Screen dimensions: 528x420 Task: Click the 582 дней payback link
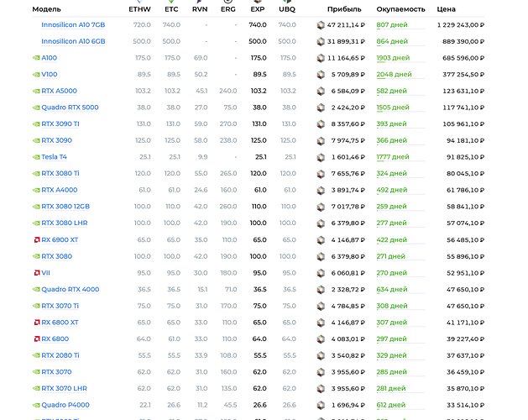pos(392,91)
